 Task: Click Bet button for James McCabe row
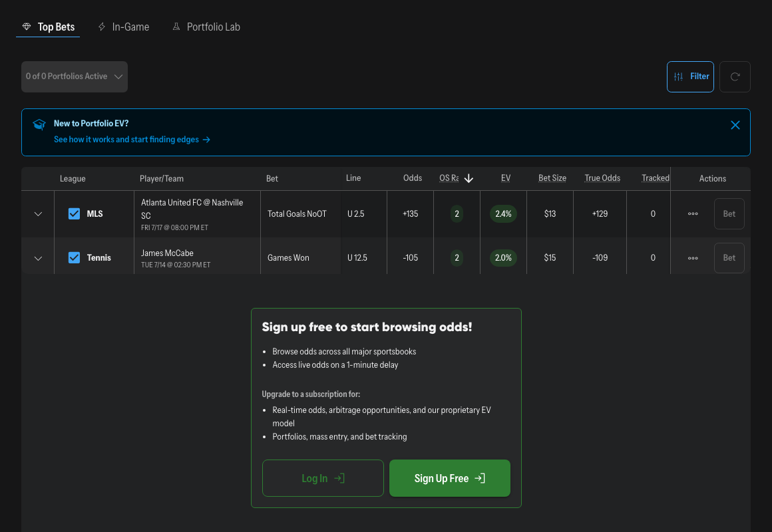coord(729,258)
